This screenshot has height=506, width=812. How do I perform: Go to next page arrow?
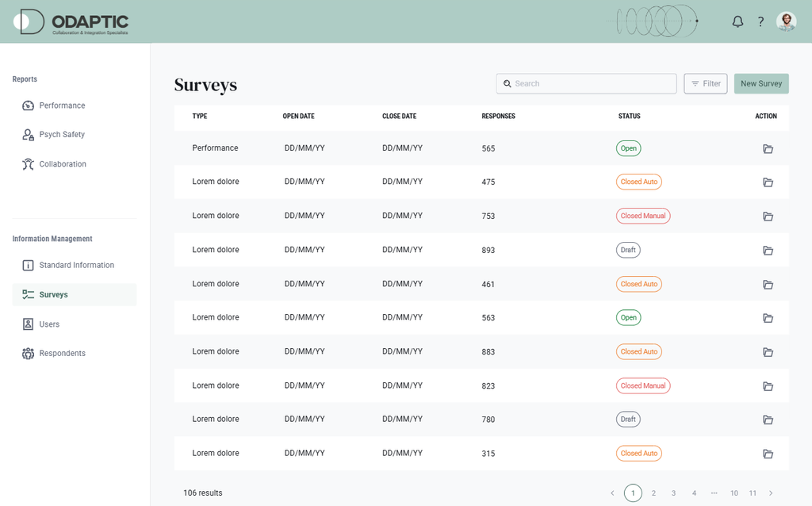(x=771, y=493)
